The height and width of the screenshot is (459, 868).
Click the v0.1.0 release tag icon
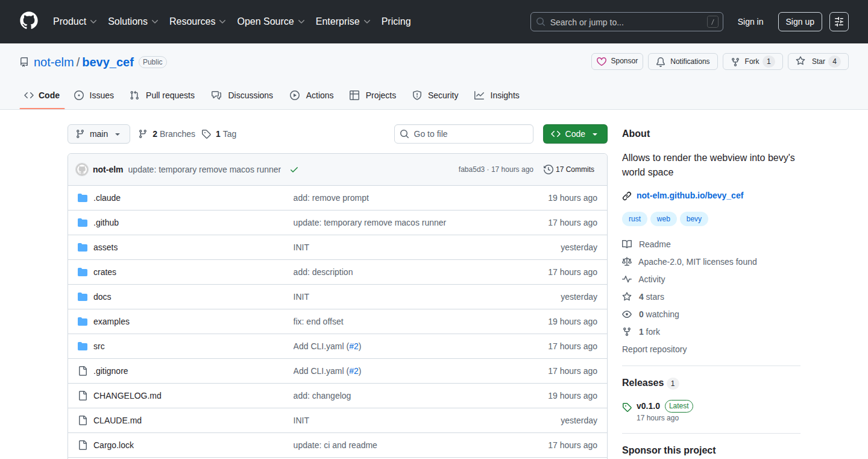click(x=627, y=407)
